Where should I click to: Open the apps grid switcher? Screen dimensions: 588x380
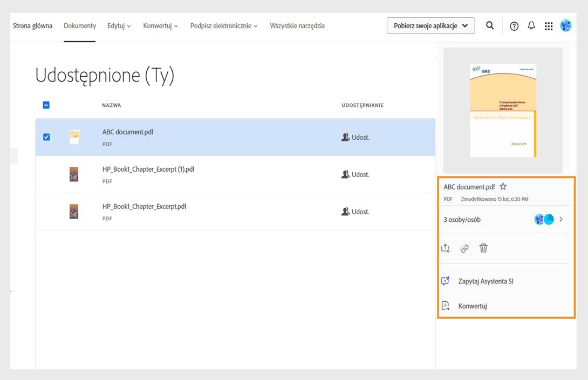(549, 26)
